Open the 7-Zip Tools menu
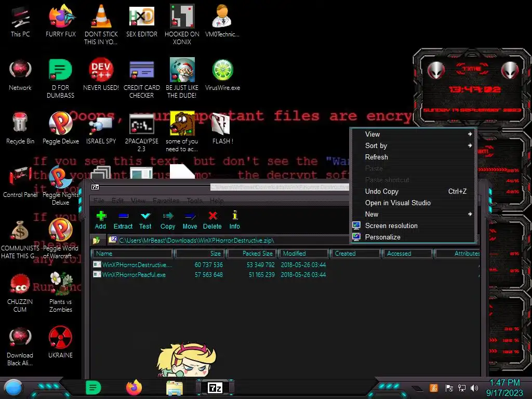The image size is (532, 399). point(194,201)
